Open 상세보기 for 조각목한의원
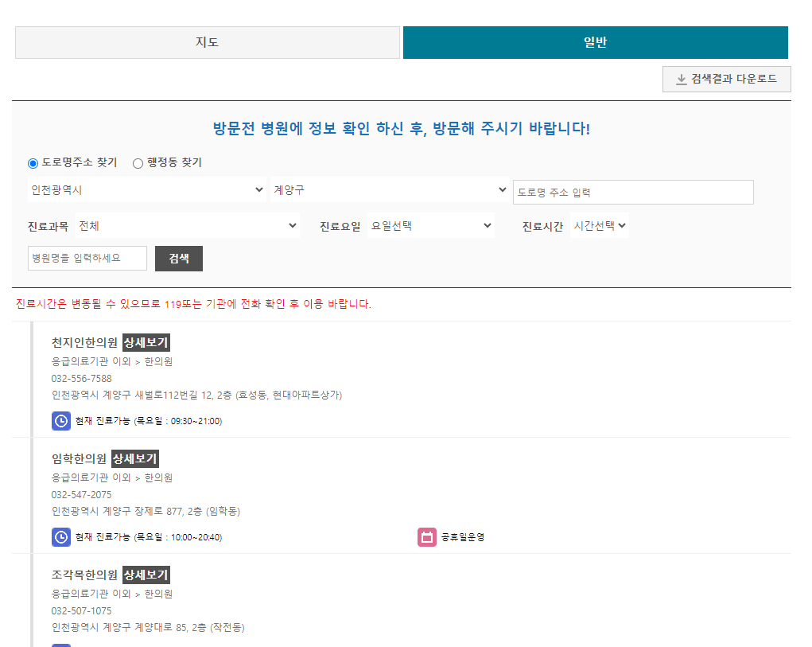This screenshot has height=647, width=812. pos(146,575)
